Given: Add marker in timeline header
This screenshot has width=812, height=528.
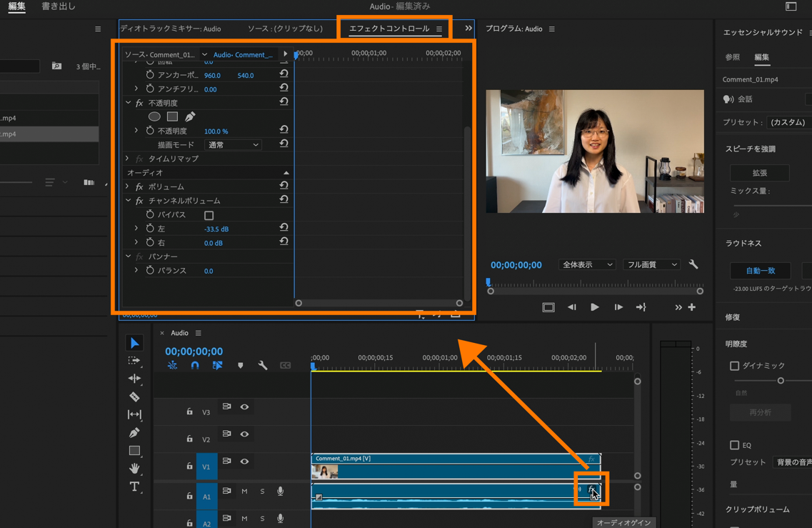Looking at the screenshot, I should 240,365.
